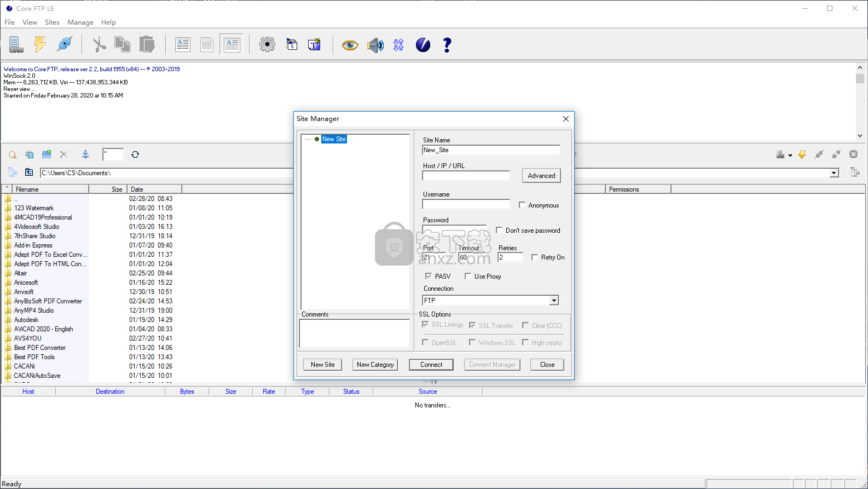
Task: Click the New Category button
Action: 375,365
